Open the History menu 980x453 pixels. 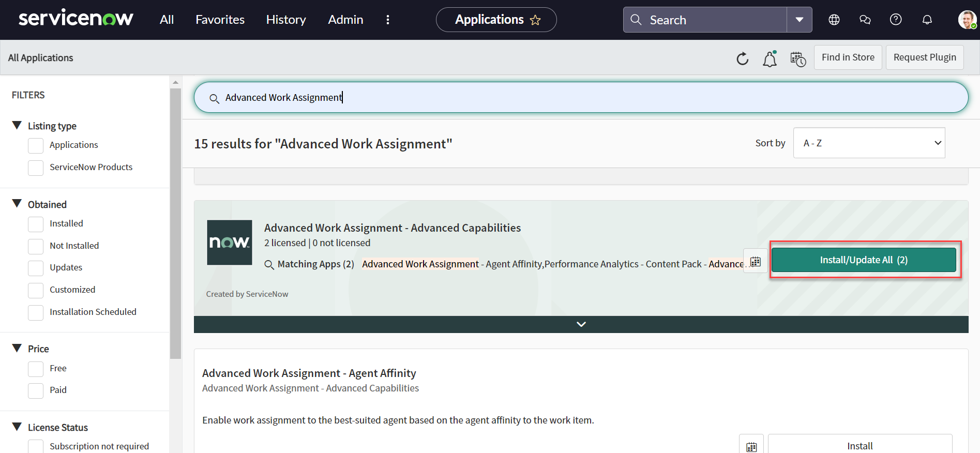[286, 20]
